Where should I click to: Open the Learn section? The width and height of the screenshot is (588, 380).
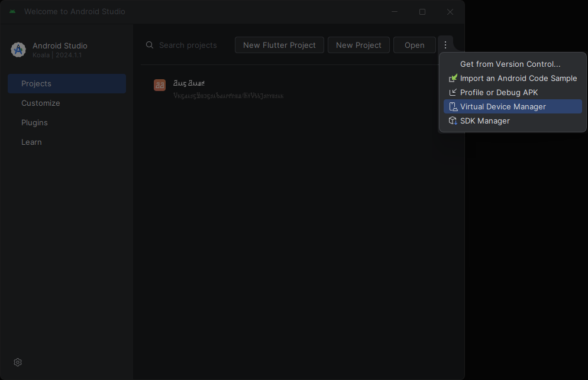tap(67, 142)
